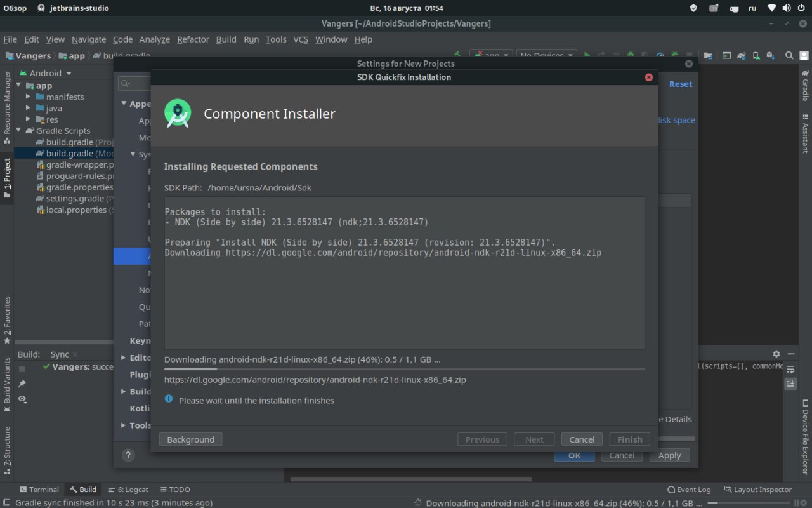Screen dimensions: 812x508
Task: Click Android Studio logo in Component Installer
Action: click(178, 114)
